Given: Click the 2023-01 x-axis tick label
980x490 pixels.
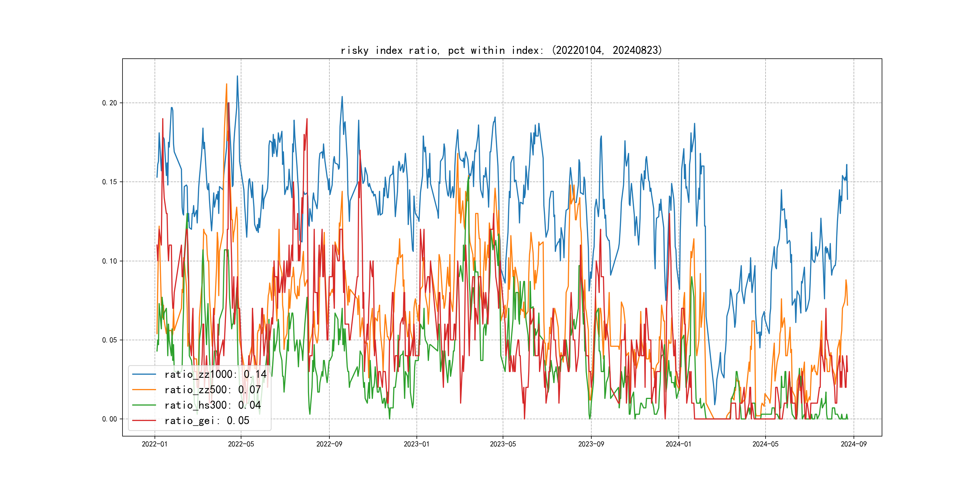Looking at the screenshot, I should (416, 444).
